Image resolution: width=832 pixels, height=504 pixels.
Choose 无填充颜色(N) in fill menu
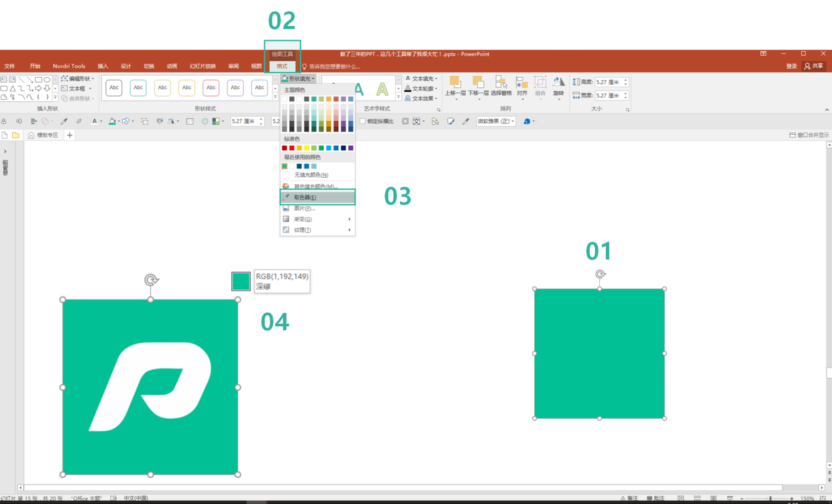(317, 174)
